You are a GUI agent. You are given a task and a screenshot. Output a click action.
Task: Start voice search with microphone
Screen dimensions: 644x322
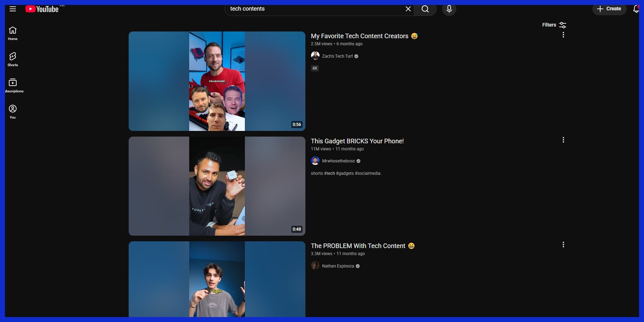tap(449, 9)
